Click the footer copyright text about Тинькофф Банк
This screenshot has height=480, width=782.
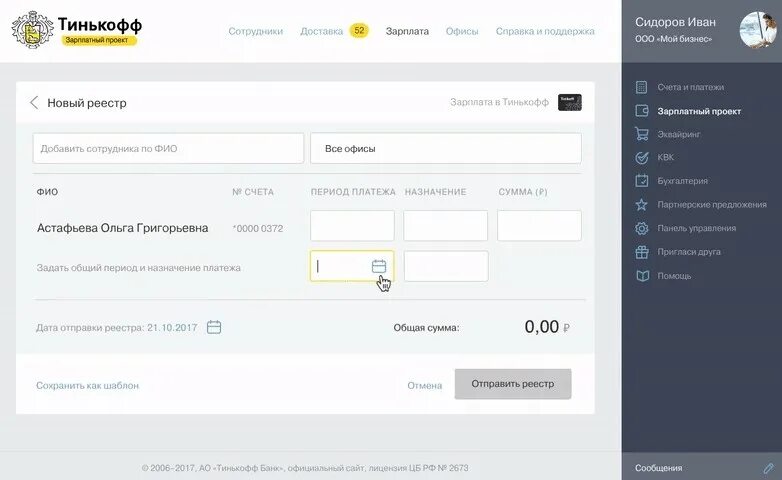pyautogui.click(x=305, y=468)
